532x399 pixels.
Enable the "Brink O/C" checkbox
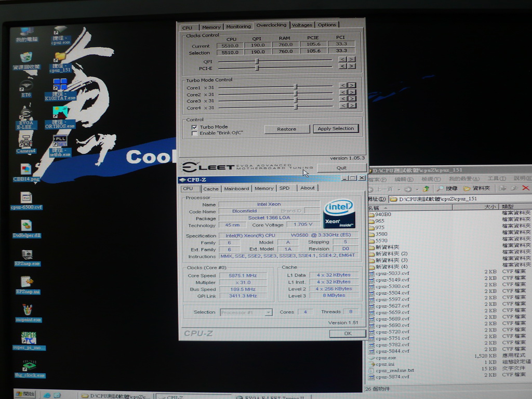tap(194, 134)
